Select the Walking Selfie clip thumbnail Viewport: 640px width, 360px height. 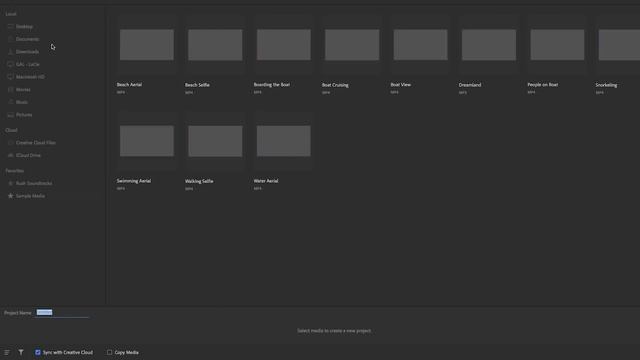(x=215, y=141)
